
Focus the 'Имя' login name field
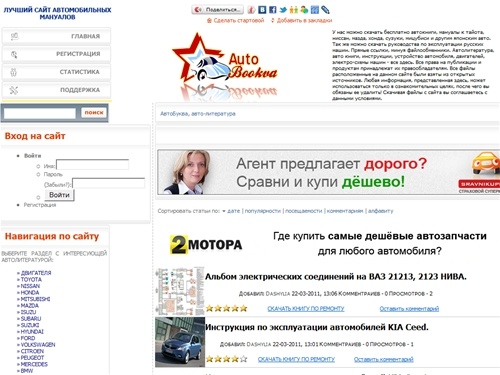[x=93, y=165]
